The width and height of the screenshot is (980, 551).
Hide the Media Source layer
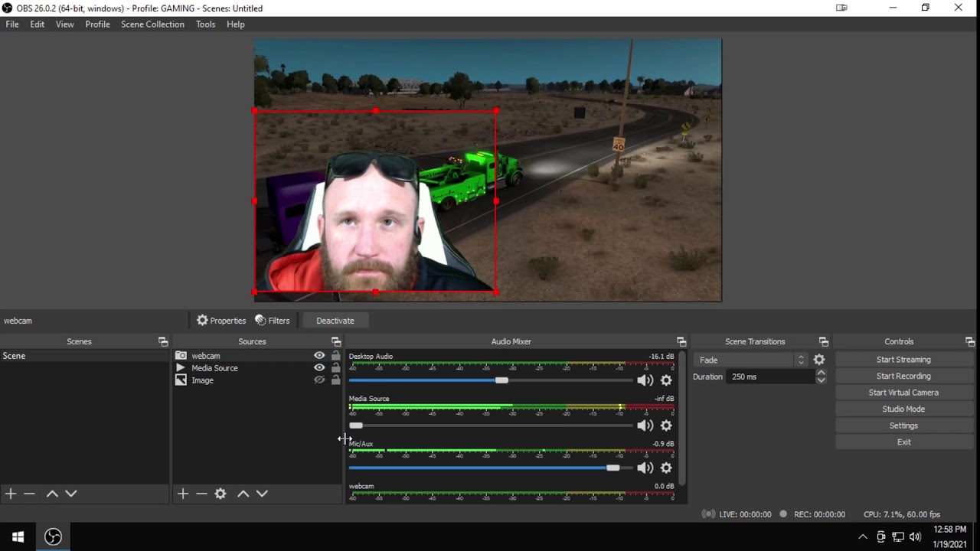[319, 368]
